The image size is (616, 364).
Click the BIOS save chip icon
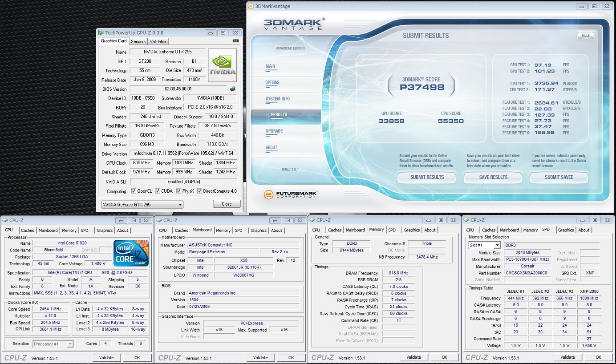[232, 89]
